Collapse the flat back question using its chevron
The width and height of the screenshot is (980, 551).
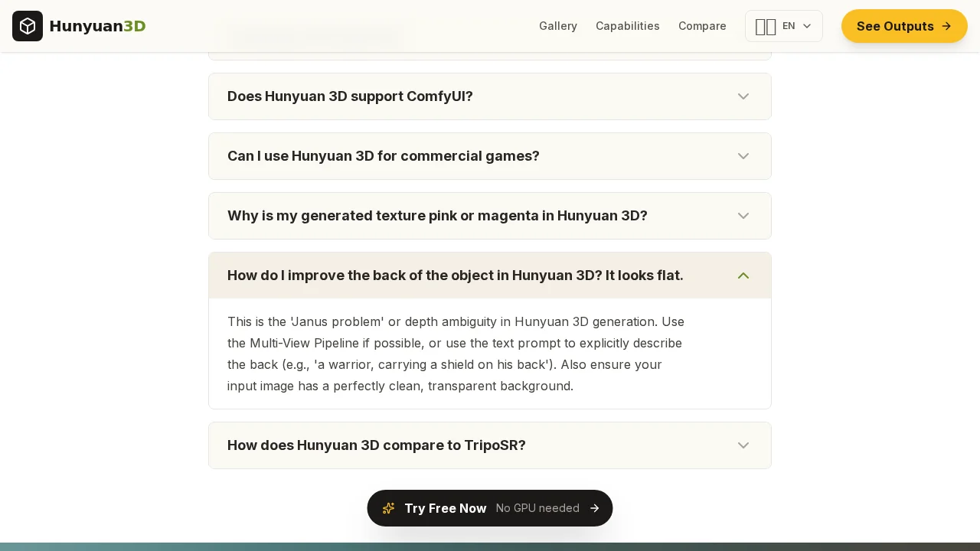pyautogui.click(x=743, y=275)
